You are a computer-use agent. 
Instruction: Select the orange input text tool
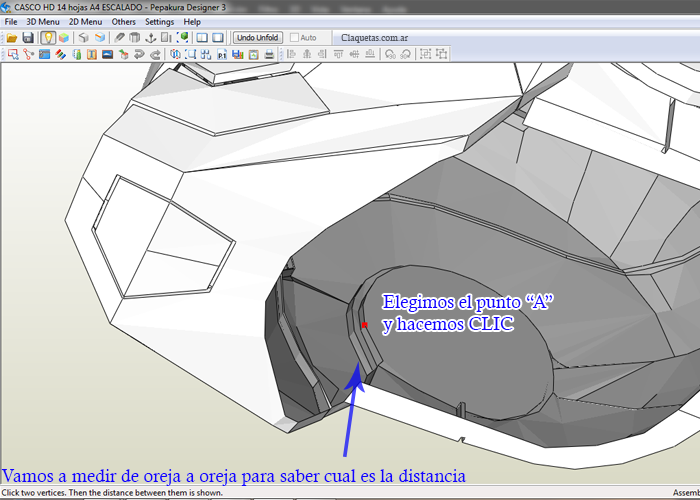[92, 54]
